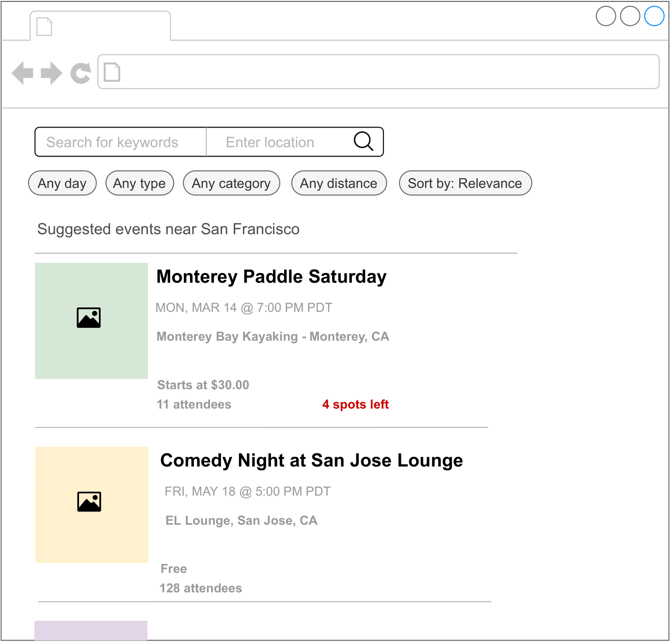Open Monterey Paddle Saturday event title
The image size is (671, 644).
coord(272,277)
